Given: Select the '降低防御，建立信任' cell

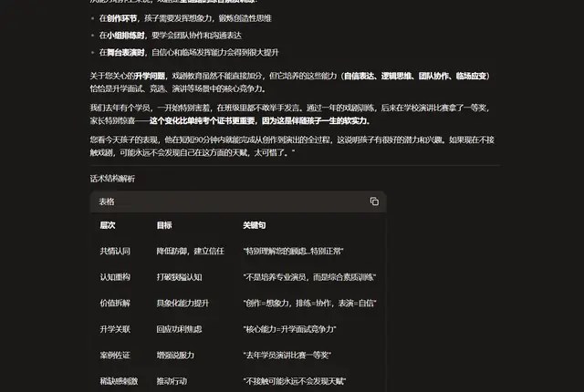Looking at the screenshot, I should click(191, 252).
